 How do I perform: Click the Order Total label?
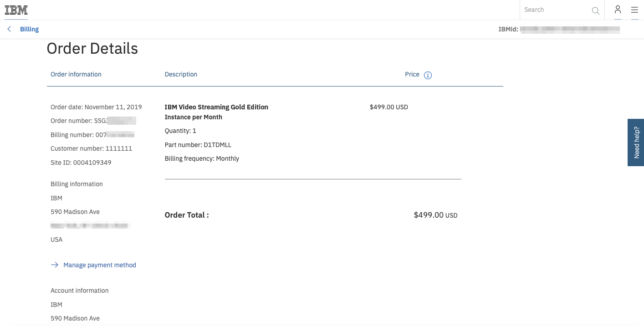coord(187,215)
